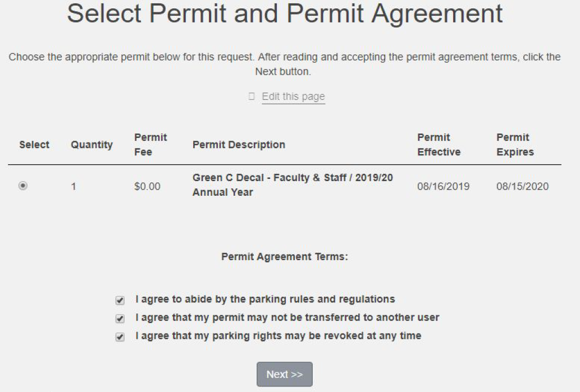Click the Permit Agreement Terms label
This screenshot has height=392, width=580.
[x=285, y=257]
